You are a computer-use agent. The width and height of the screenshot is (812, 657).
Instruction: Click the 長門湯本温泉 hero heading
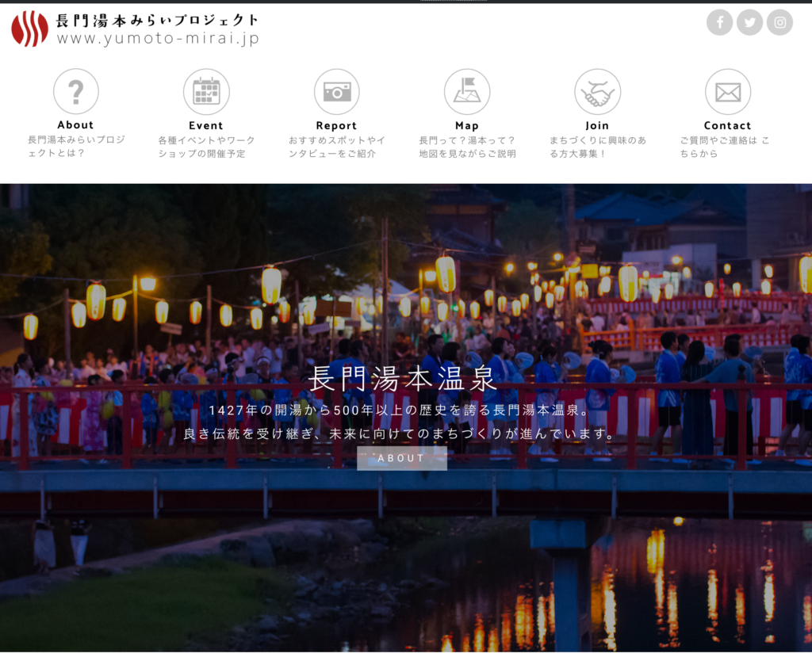402,379
